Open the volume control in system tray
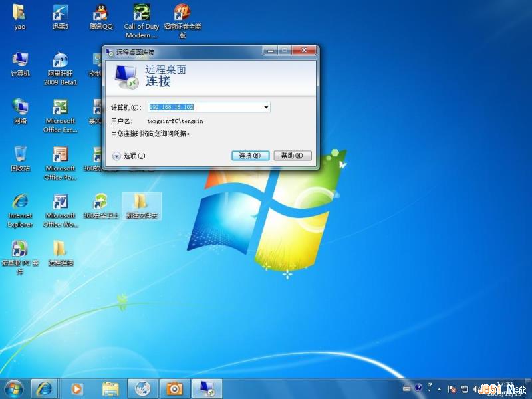Image resolution: width=532 pixels, height=399 pixels. (x=474, y=389)
